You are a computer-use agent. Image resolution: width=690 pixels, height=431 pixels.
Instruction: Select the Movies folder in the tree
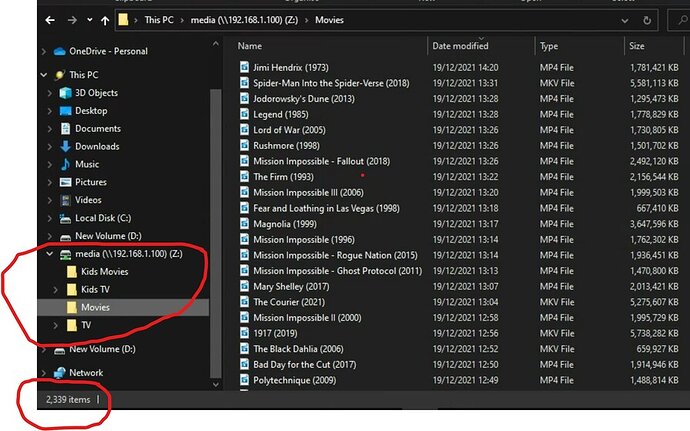pos(95,307)
